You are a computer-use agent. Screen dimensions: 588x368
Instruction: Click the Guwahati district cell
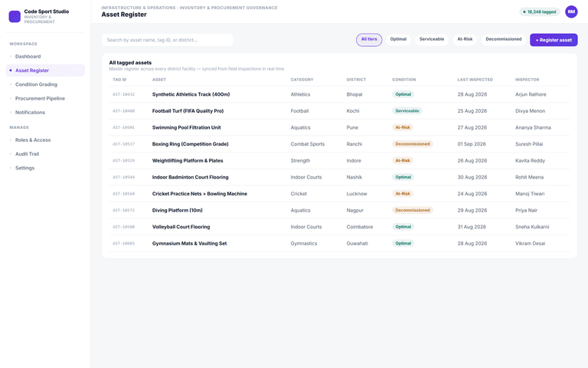point(357,243)
